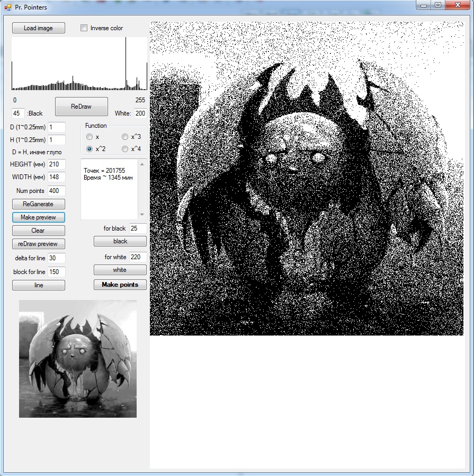Click the 'D = H, иначе глупо' label
The height and width of the screenshot is (476, 474).
pos(37,152)
